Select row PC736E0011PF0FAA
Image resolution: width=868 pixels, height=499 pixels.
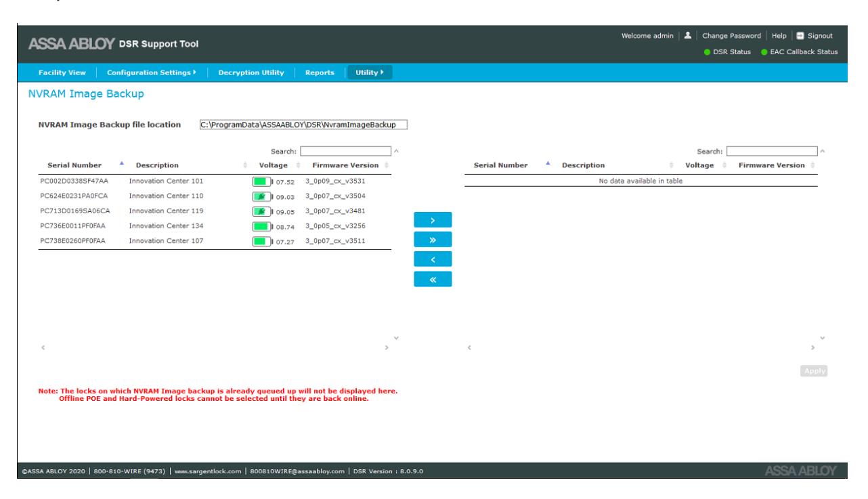215,226
